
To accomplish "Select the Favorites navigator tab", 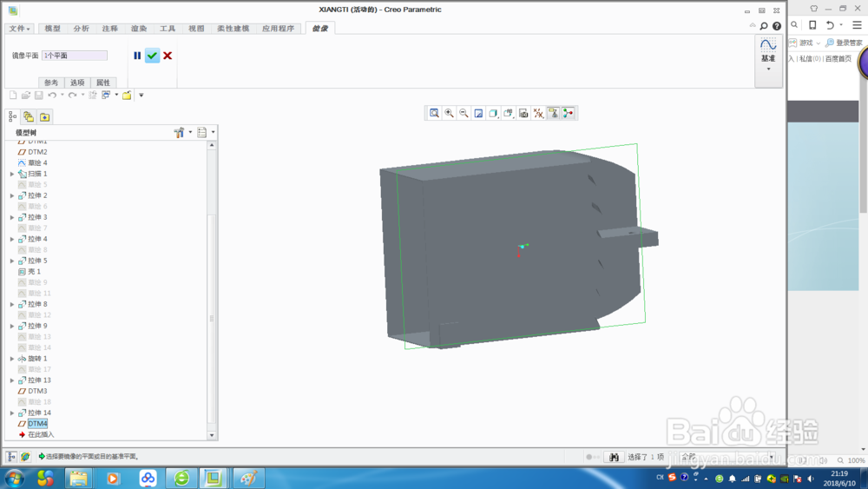I will 45,117.
